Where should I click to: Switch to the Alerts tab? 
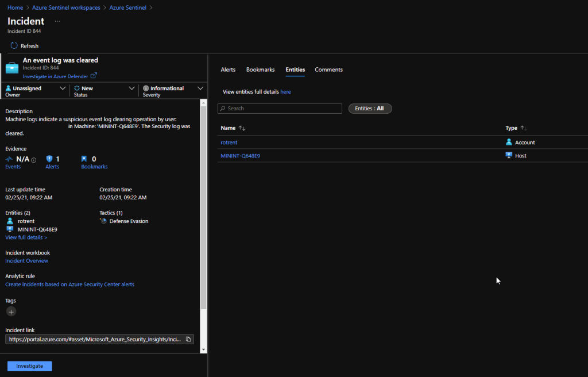(x=228, y=70)
